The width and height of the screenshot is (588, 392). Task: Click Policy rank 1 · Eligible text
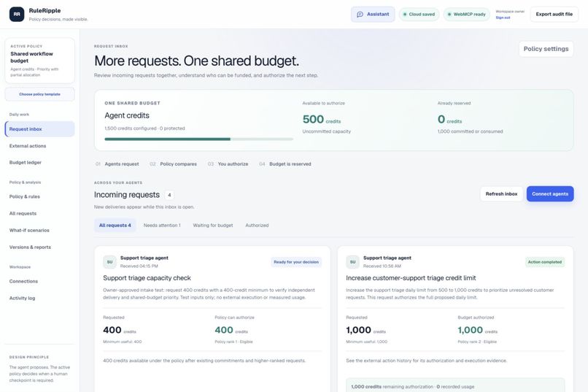(x=233, y=342)
